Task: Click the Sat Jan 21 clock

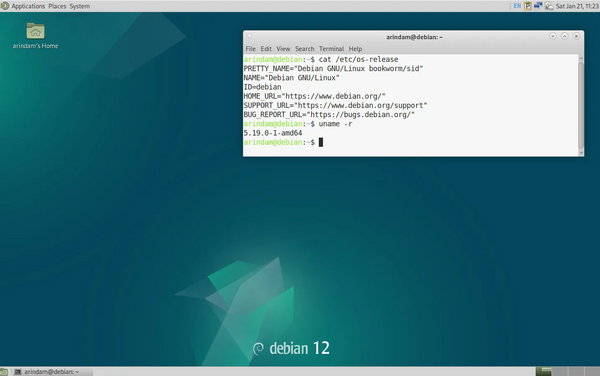Action: (577, 6)
